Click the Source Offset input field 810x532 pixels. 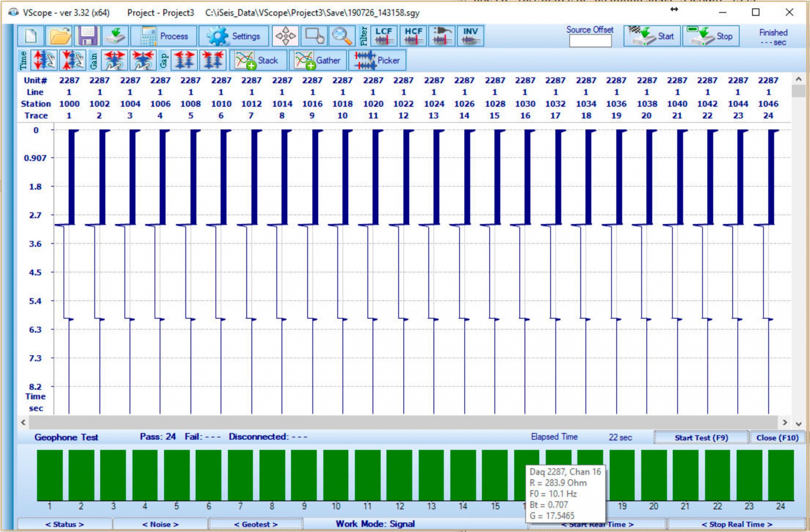(x=590, y=41)
